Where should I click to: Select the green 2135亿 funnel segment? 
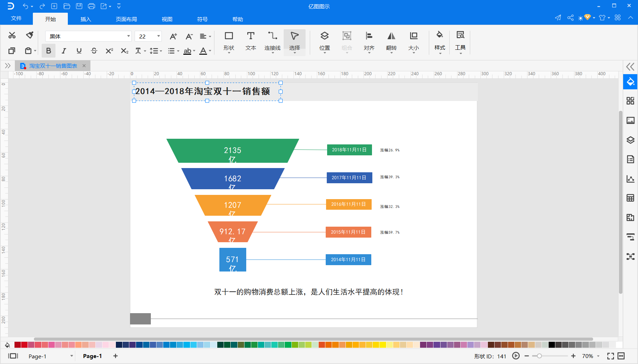coord(233,151)
